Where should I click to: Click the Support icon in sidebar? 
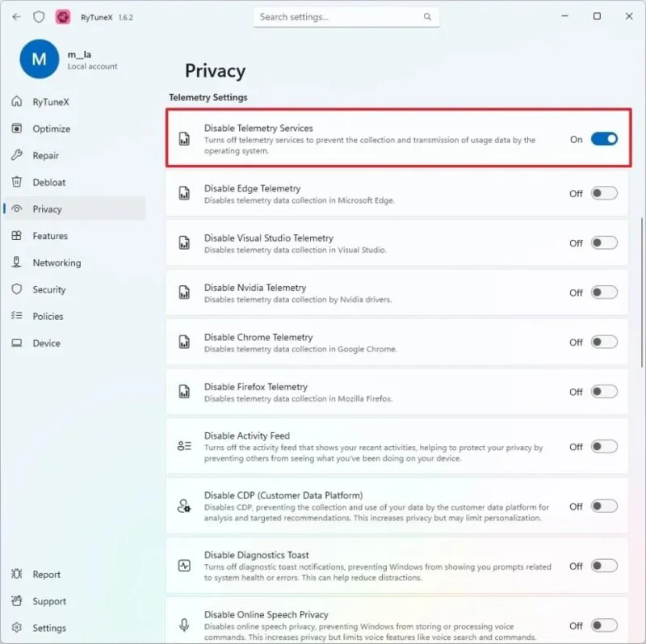click(17, 600)
